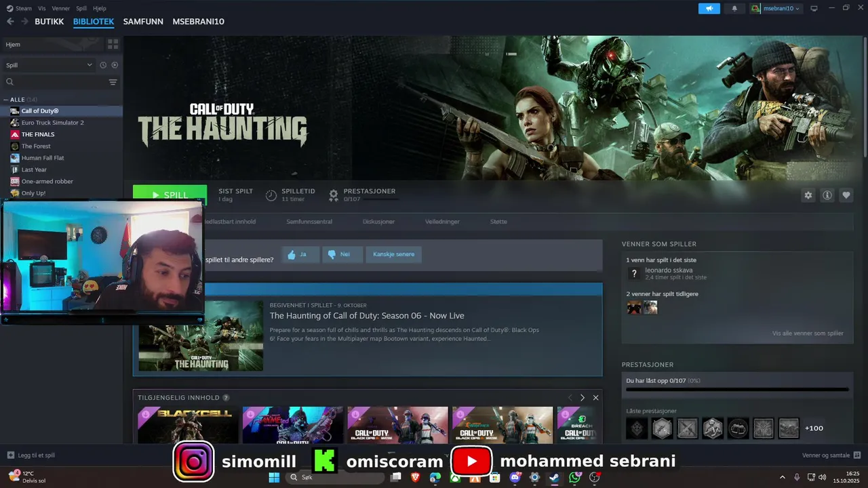Open the notifications bell
The height and width of the screenshot is (488, 868).
734,8
